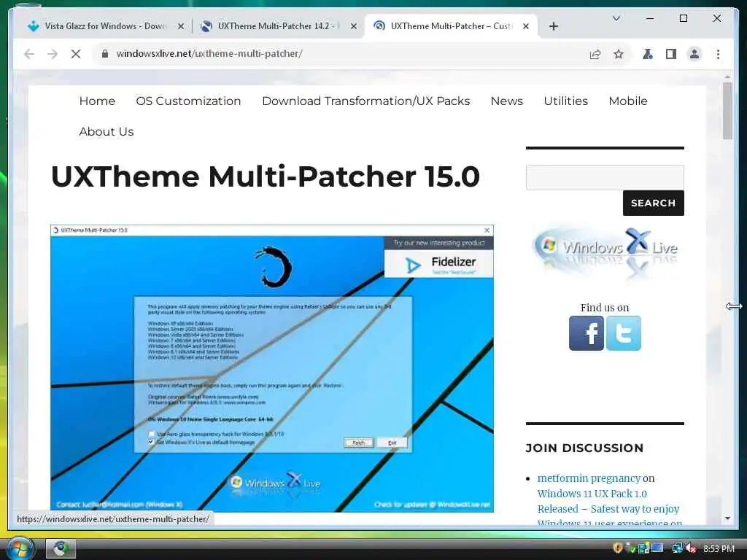Open the profile avatar menu
The width and height of the screenshot is (747, 560).
click(x=694, y=54)
